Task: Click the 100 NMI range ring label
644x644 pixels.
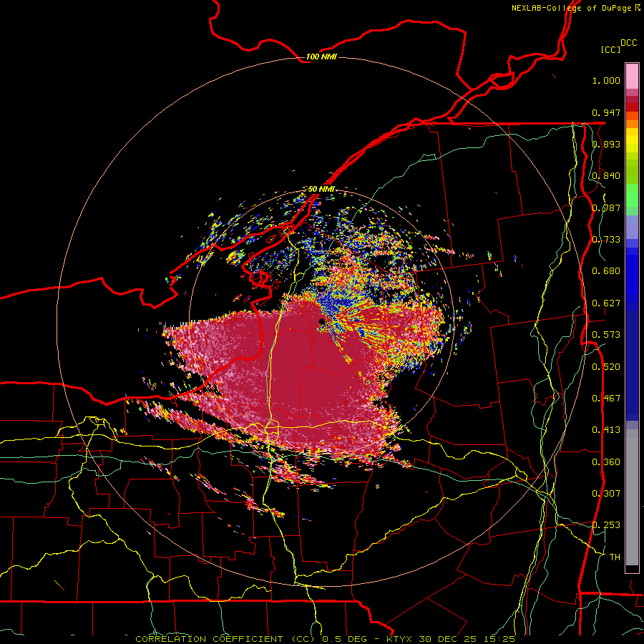Action: coord(321,57)
